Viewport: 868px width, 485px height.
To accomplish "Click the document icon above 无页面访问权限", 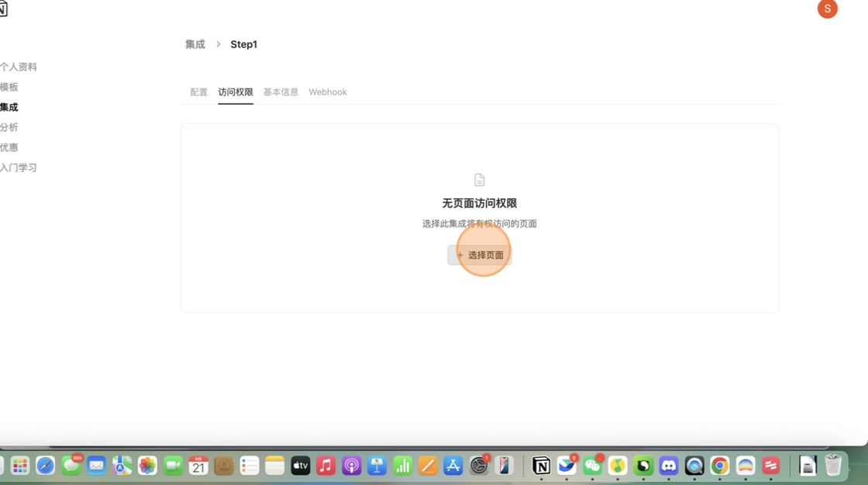I will click(x=480, y=180).
